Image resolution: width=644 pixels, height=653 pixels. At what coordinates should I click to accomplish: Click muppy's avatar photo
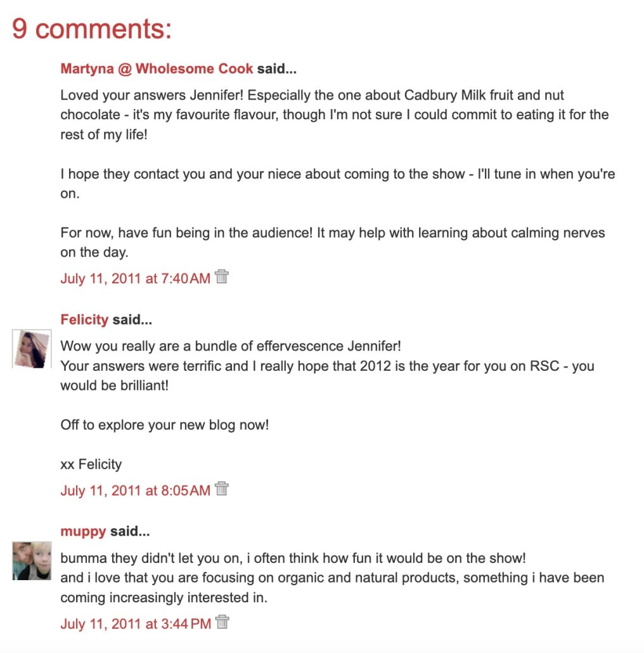coord(32,560)
